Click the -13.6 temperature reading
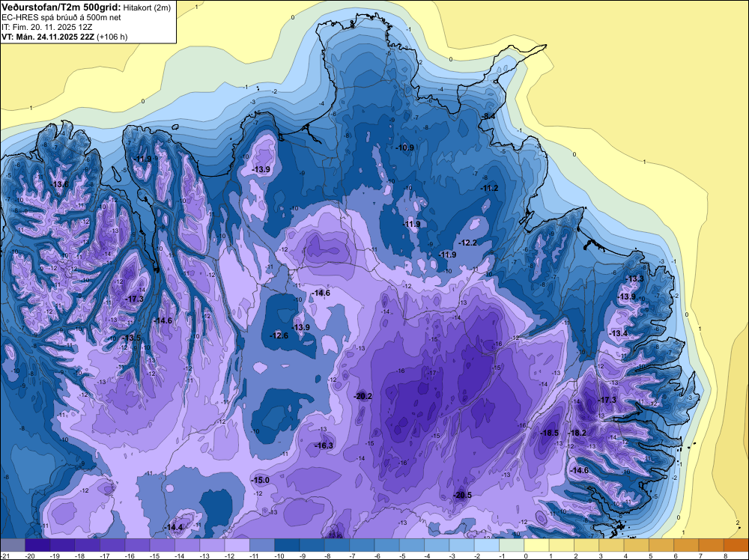This screenshot has height=560, width=749. (60, 184)
